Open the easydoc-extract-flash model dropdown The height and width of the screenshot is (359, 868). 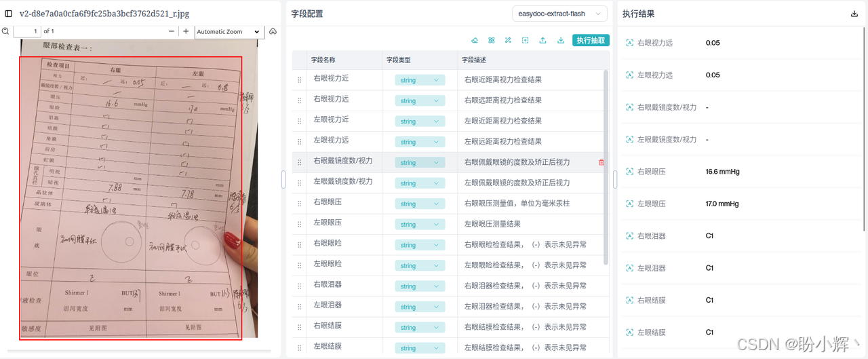(x=559, y=14)
